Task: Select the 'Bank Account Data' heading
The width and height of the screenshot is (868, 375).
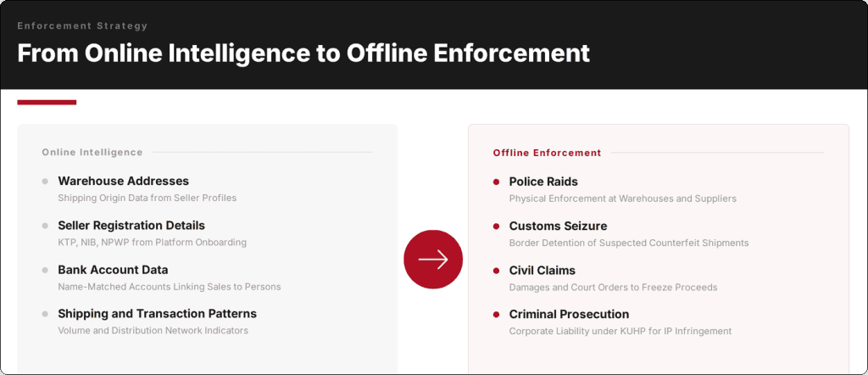Action: (113, 270)
